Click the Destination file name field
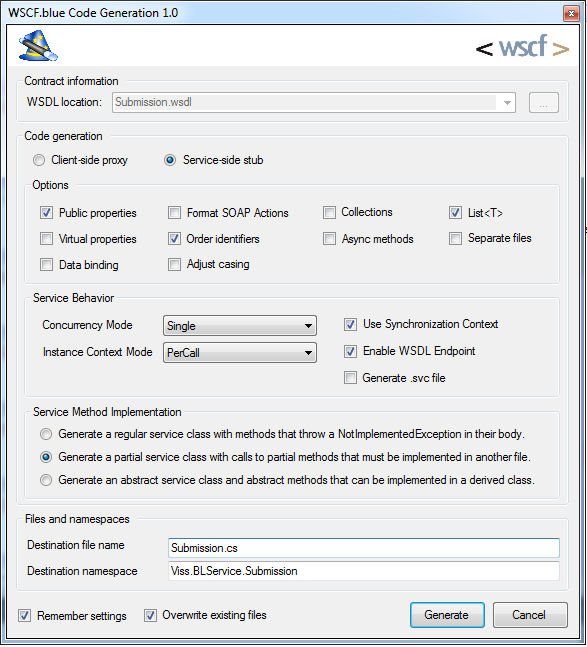This screenshot has height=647, width=587. pos(363,548)
